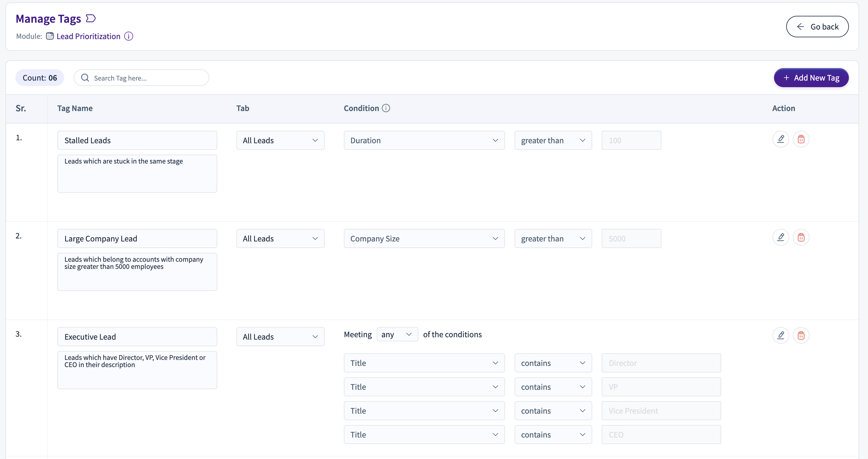Click the Company Size value field 5000
The width and height of the screenshot is (868, 459).
pyautogui.click(x=632, y=238)
